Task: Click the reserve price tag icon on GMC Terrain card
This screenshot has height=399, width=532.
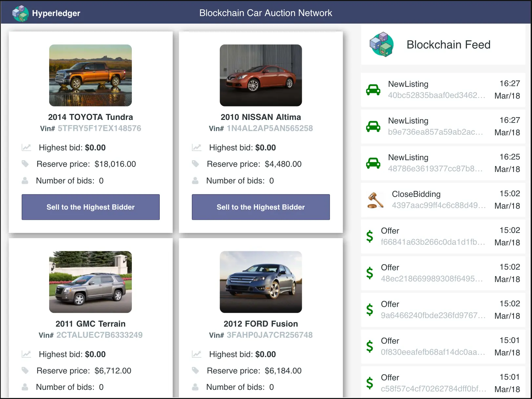Action: 25,370
